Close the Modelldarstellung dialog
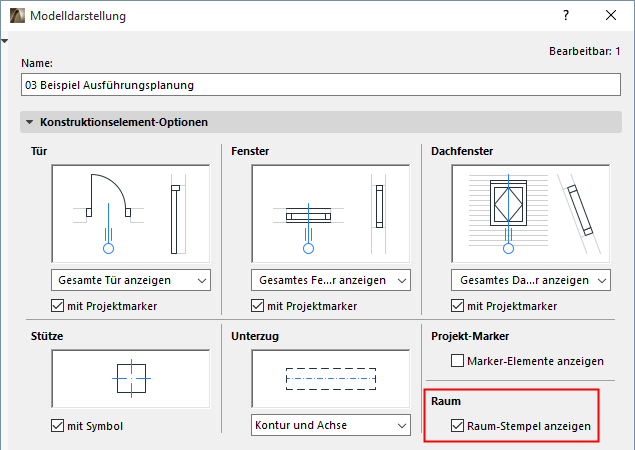This screenshot has height=450, width=635. tap(611, 16)
